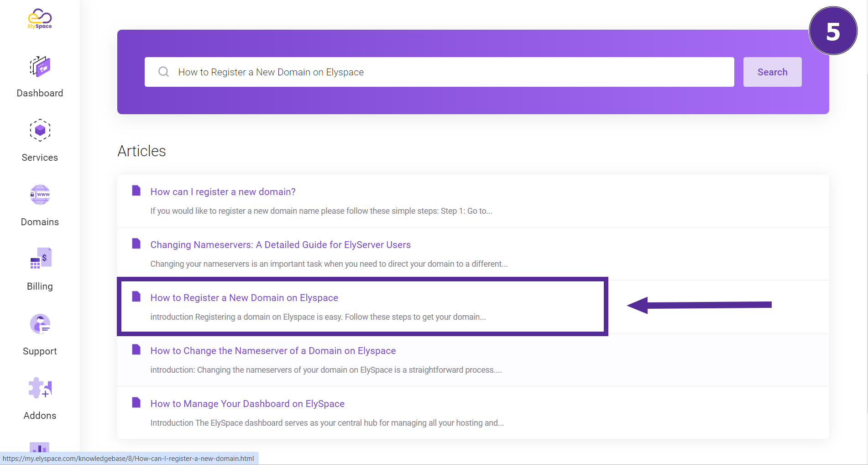
Task: Click the ElySpace logo
Action: [40, 19]
